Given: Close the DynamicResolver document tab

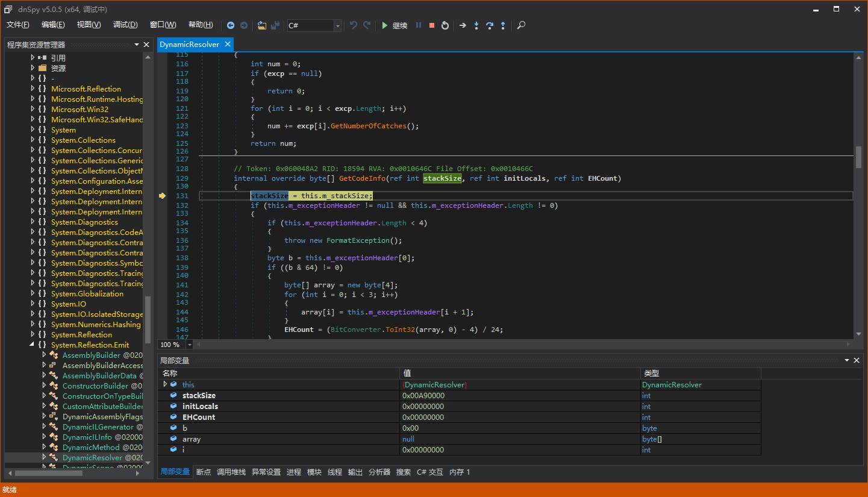Looking at the screenshot, I should pyautogui.click(x=227, y=45).
